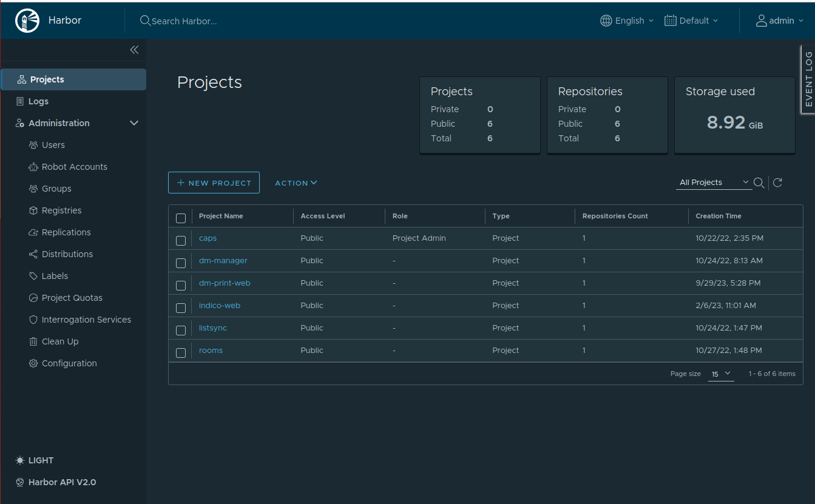The width and height of the screenshot is (815, 504).
Task: Check the indico-web project row
Action: (x=181, y=308)
